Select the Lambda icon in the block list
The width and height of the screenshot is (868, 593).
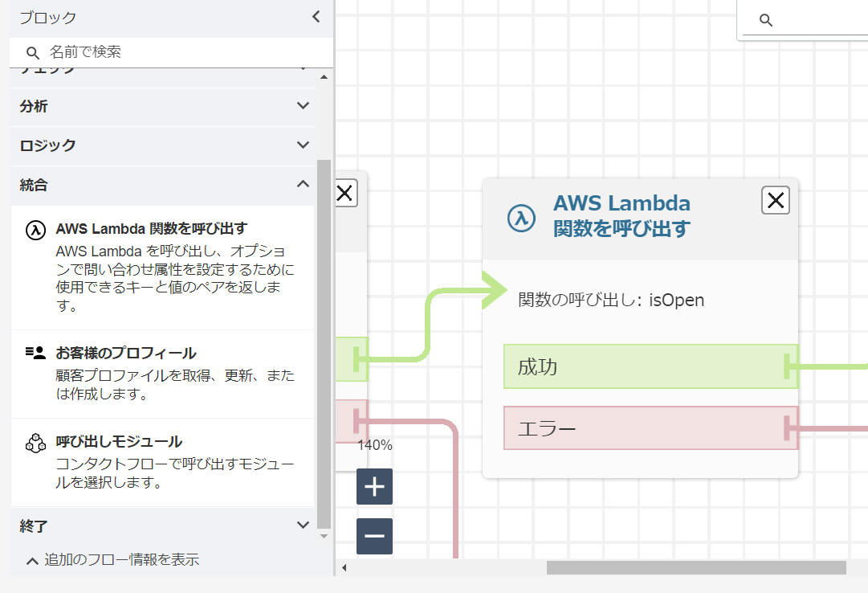tap(36, 230)
